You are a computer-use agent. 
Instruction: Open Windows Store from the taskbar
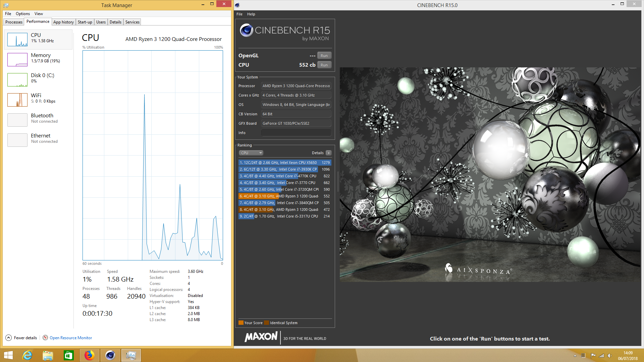point(69,355)
